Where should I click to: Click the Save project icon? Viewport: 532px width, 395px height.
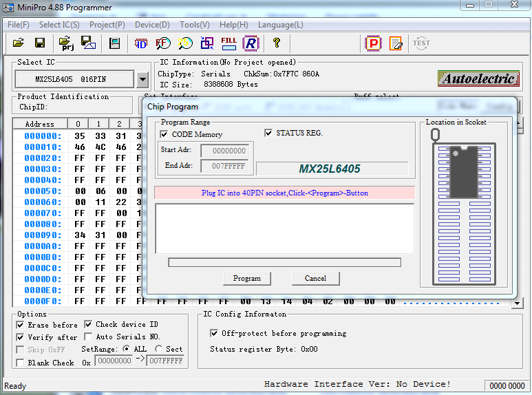point(88,43)
